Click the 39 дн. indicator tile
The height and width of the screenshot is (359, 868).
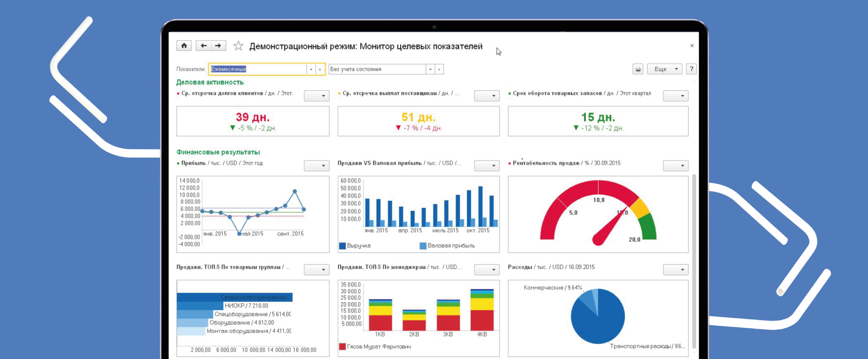point(253,121)
